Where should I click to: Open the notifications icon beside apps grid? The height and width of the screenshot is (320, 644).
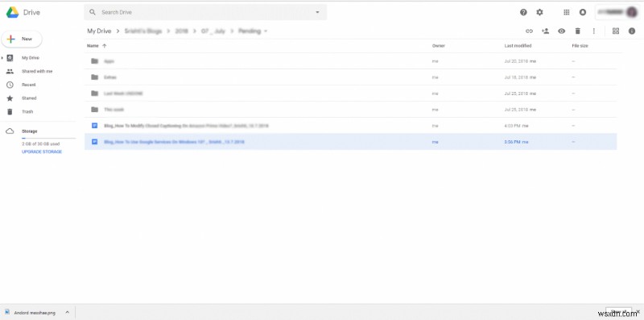pyautogui.click(x=583, y=12)
